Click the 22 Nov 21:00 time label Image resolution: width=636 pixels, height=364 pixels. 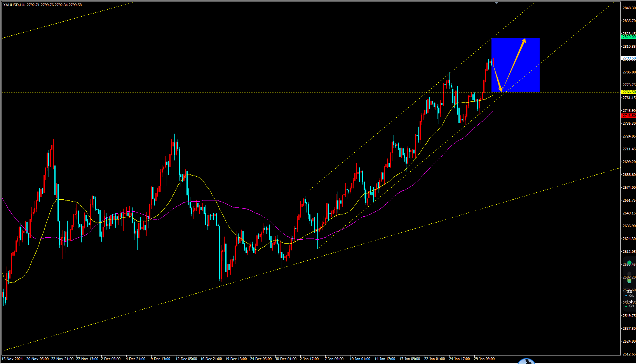pyautogui.click(x=62, y=359)
